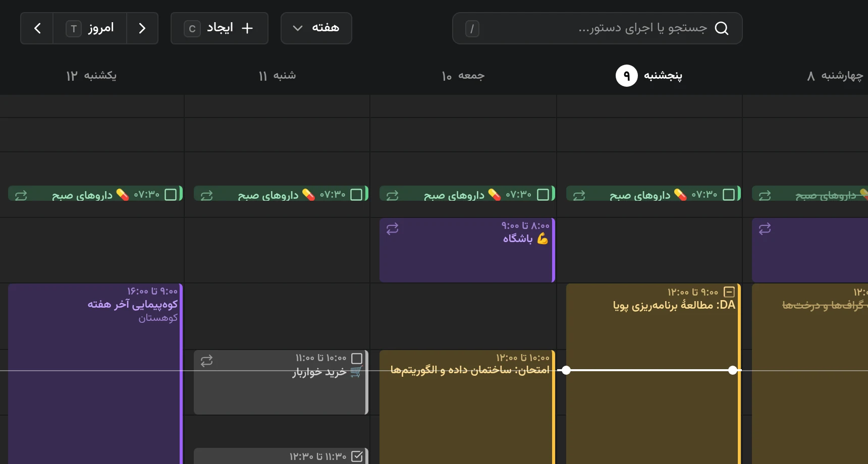The image size is (868, 464).
Task: Open the هفته view dropdown
Action: (316, 28)
